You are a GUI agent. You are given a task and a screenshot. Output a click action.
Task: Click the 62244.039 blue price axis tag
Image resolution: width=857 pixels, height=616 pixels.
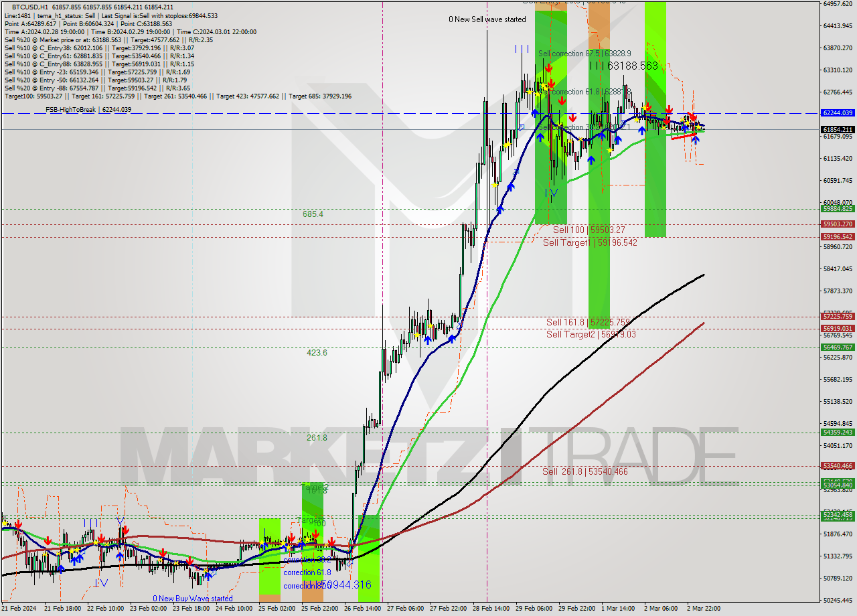point(838,113)
